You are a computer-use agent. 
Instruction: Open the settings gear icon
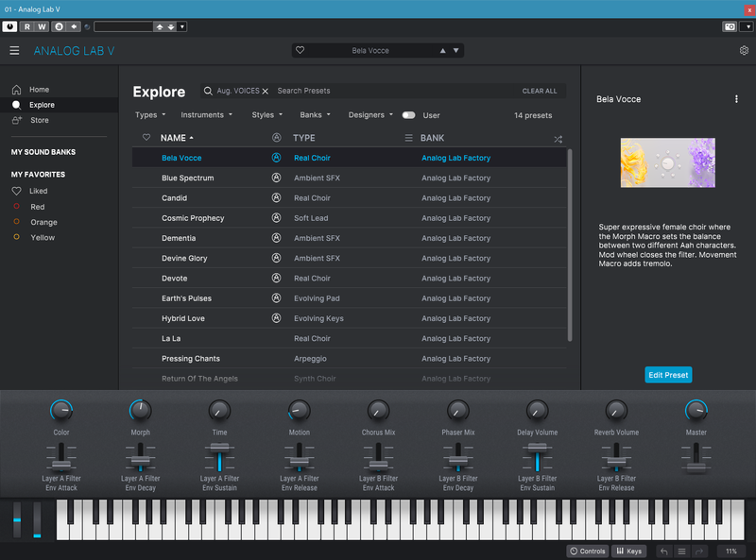coord(744,50)
